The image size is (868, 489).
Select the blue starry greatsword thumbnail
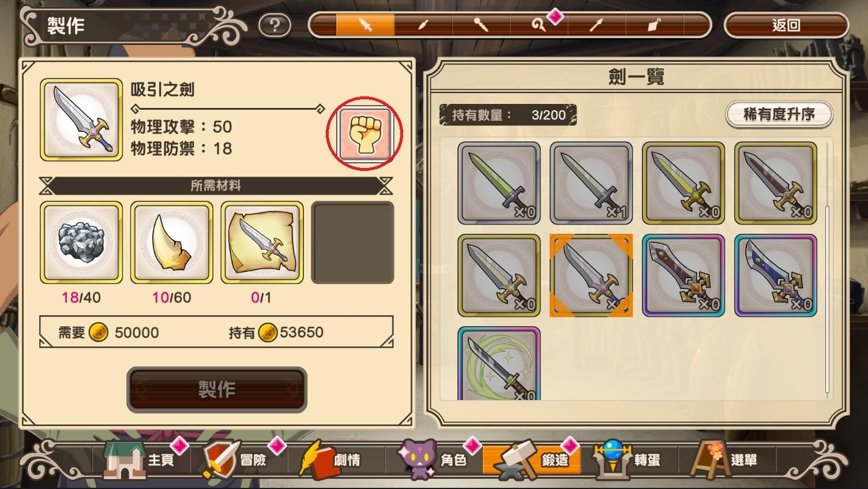(776, 275)
